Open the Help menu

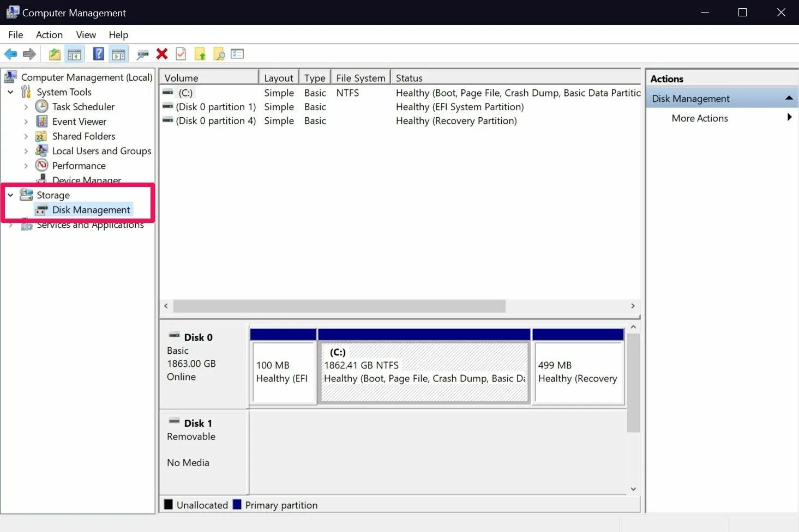point(118,35)
